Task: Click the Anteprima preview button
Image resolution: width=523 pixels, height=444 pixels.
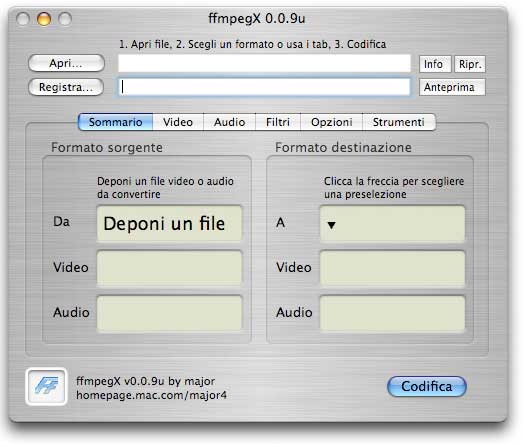Action: click(x=452, y=87)
